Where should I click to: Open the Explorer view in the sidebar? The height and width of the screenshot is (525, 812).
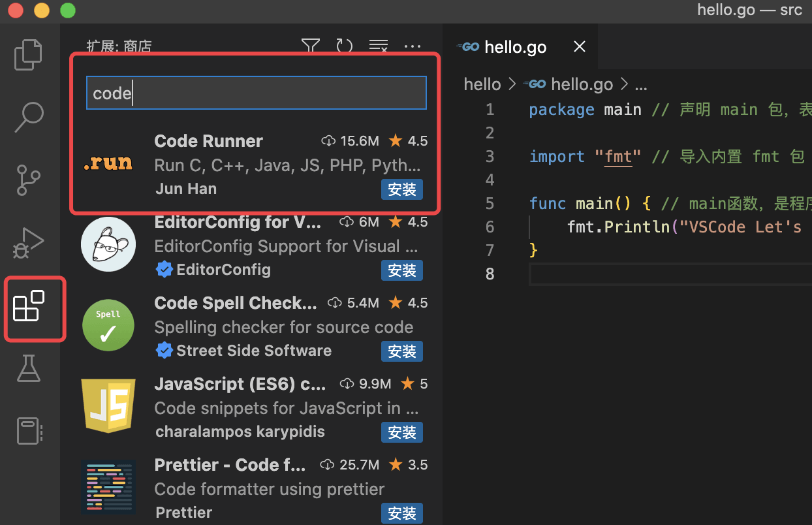(x=28, y=55)
